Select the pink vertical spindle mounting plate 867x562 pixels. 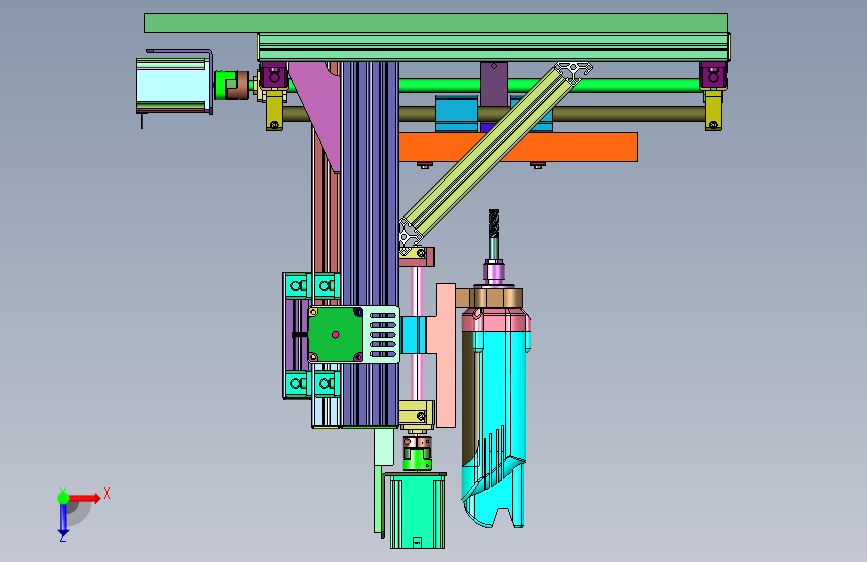pyautogui.click(x=446, y=356)
